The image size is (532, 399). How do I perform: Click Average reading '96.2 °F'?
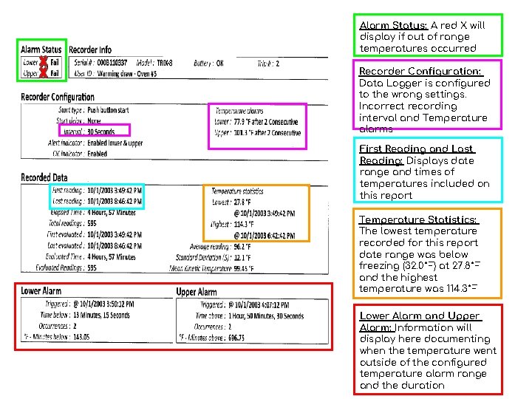[242, 247]
